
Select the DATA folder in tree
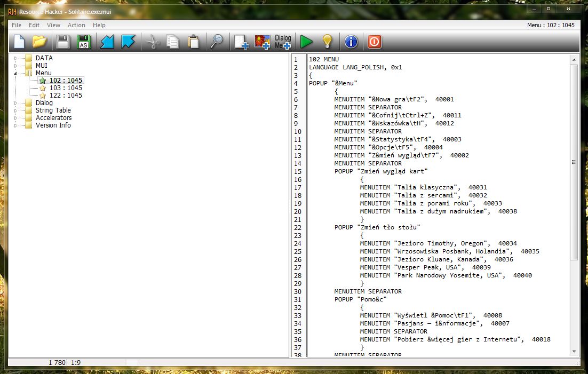(x=44, y=58)
